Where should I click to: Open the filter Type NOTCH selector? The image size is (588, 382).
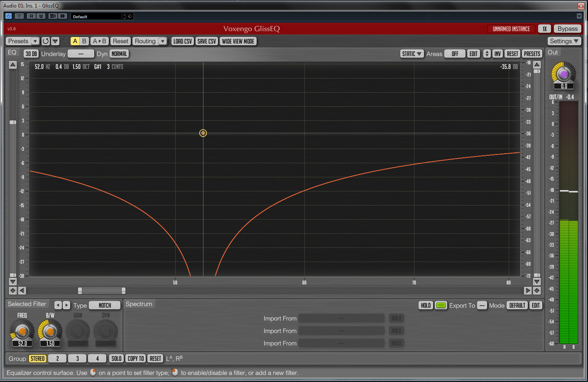[105, 305]
